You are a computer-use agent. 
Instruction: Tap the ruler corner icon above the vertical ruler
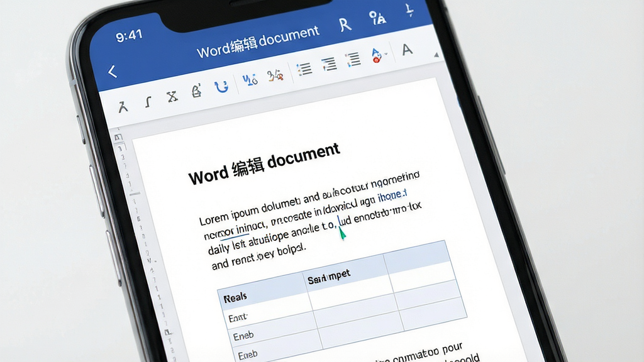point(118,138)
